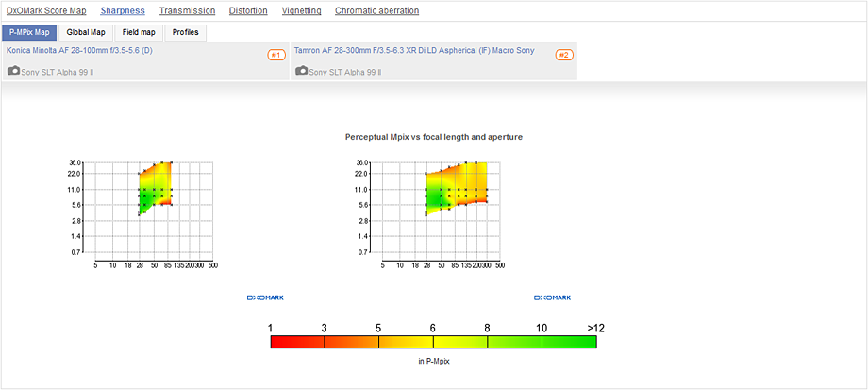Screen dimensions: 868x390
Task: Open the Profiles view
Action: (186, 33)
